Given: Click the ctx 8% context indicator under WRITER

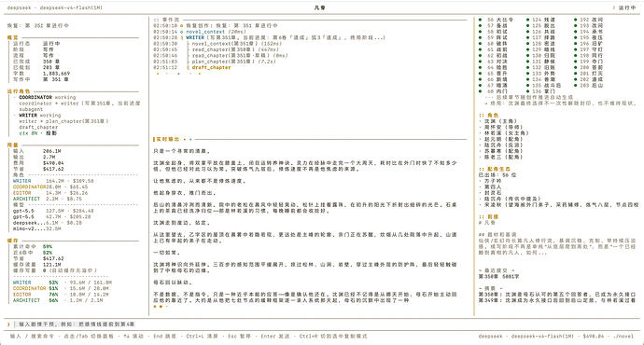Looking at the screenshot, I should point(28,133).
